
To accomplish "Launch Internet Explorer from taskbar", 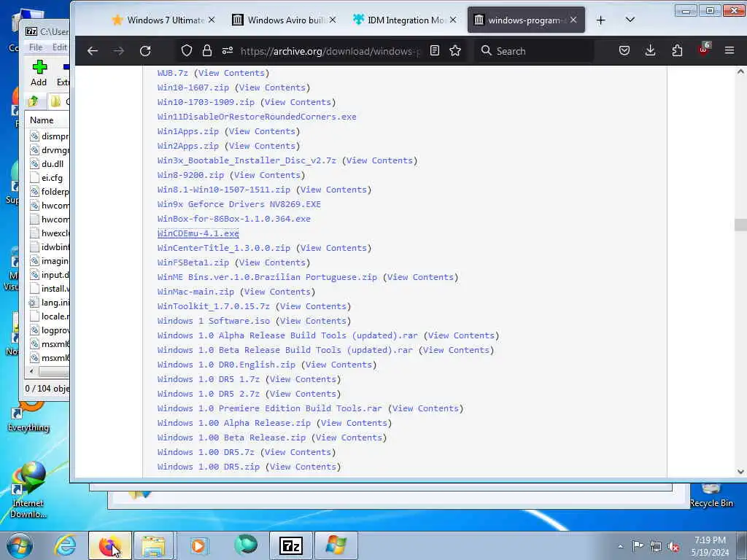I will pyautogui.click(x=65, y=545).
